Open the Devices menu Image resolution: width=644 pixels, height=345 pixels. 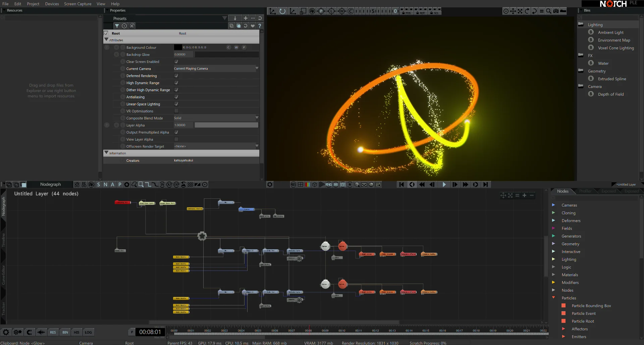pyautogui.click(x=52, y=4)
